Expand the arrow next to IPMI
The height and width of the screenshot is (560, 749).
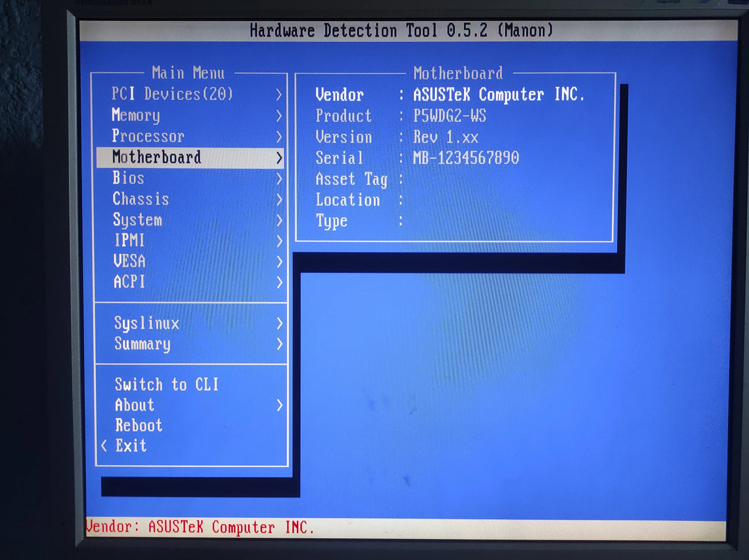[279, 241]
